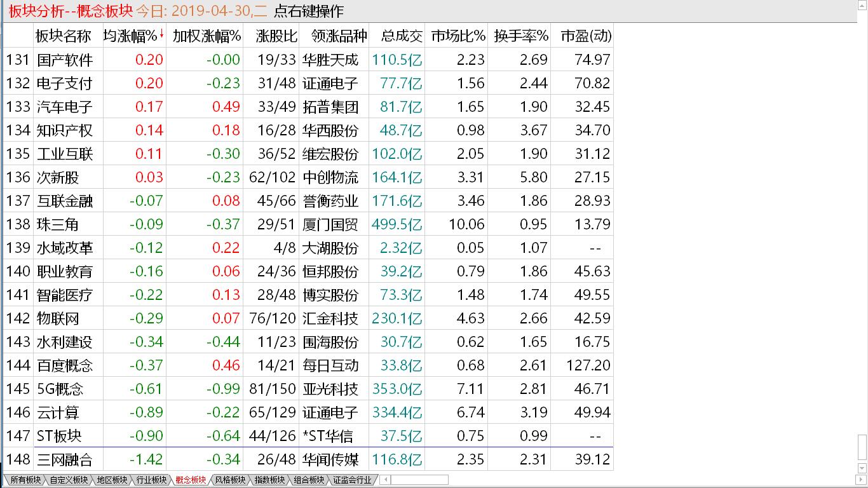Switch to the 组合板块 tab
Viewport: 868px width, 488px height.
click(309, 480)
